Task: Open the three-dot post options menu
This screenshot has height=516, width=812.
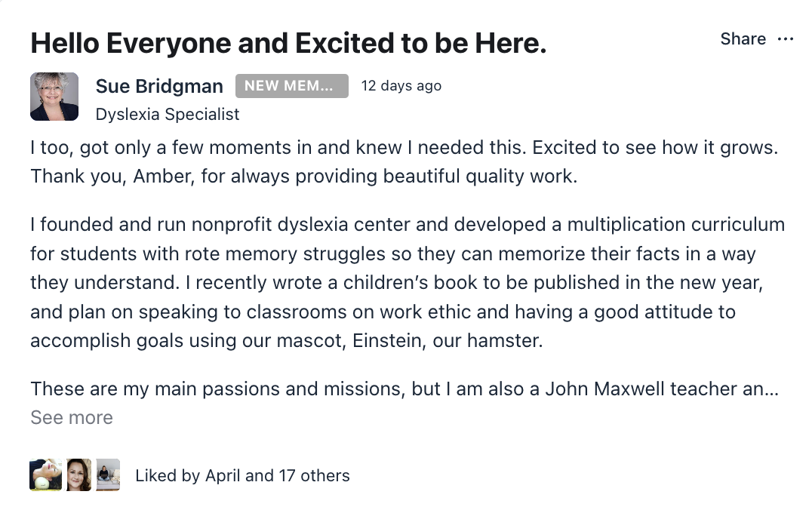Action: coord(786,39)
